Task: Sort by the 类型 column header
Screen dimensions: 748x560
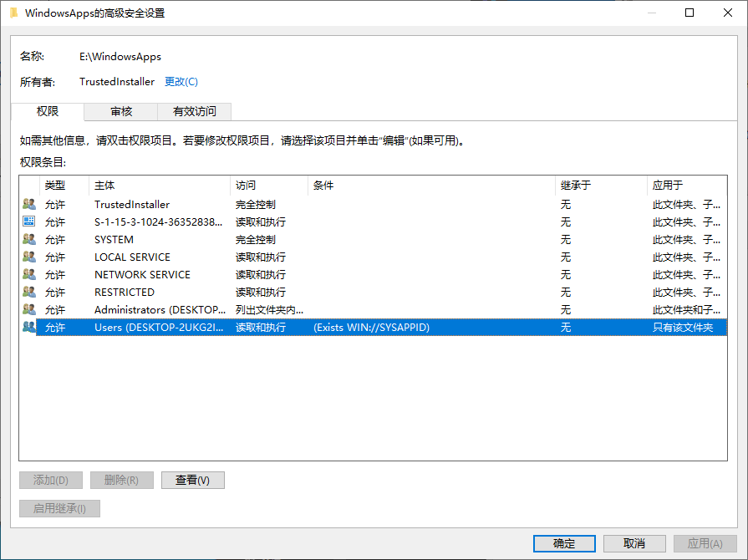Action: tap(64, 185)
